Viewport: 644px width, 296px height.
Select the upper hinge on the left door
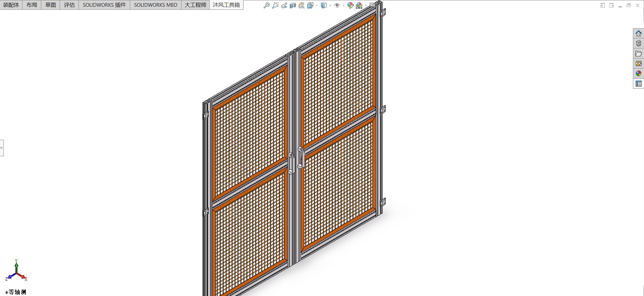[x=206, y=115]
